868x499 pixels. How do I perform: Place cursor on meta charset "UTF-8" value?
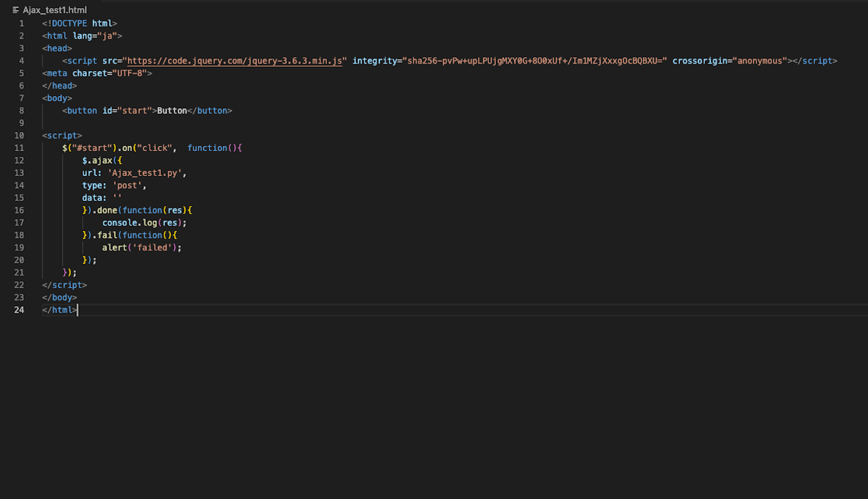point(130,74)
